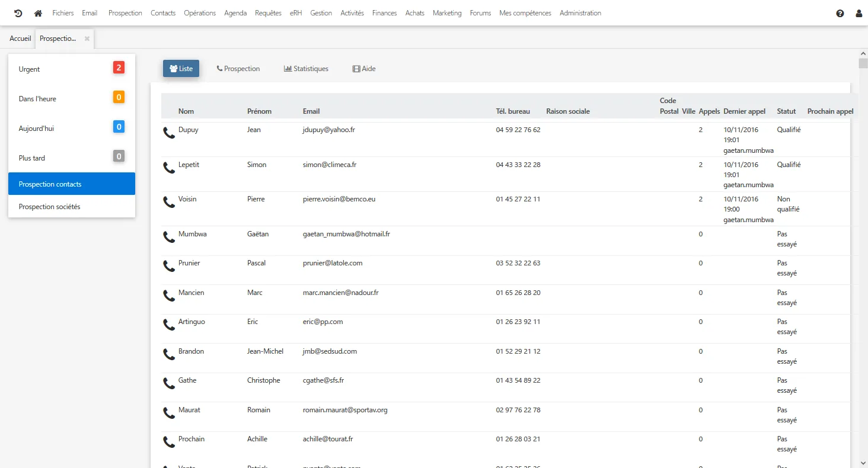The height and width of the screenshot is (468, 868).
Task: Call Mancien via the phone icon
Action: click(x=169, y=296)
